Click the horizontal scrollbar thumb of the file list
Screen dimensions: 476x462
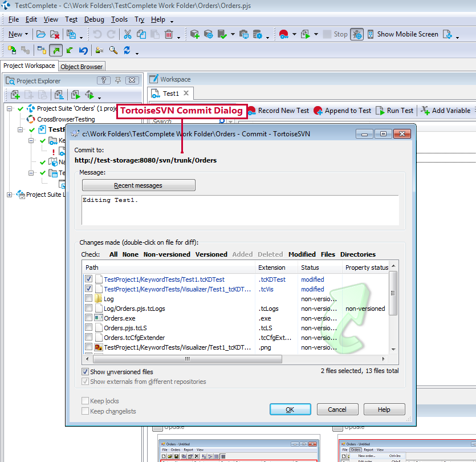pyautogui.click(x=188, y=359)
